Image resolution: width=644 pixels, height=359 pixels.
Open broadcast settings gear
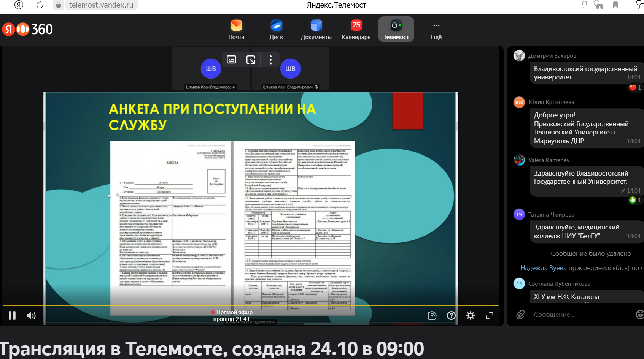(471, 315)
